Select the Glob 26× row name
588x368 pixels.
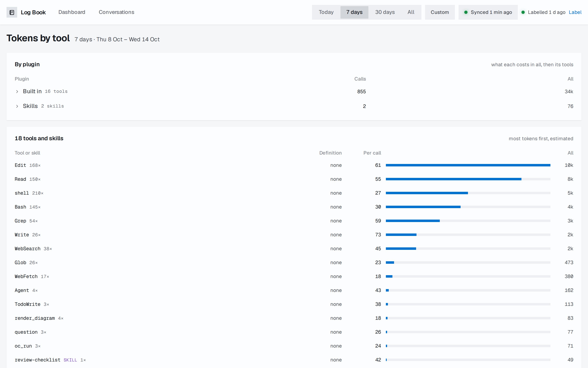[x=26, y=262]
